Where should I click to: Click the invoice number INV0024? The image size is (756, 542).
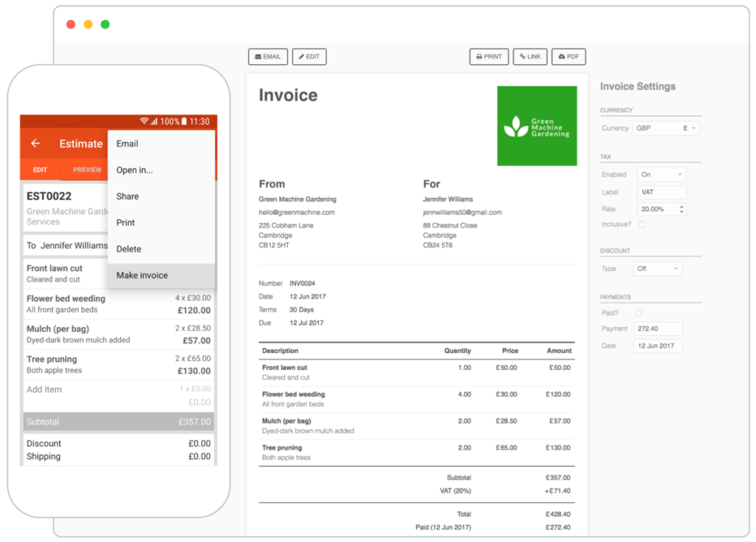coord(302,284)
